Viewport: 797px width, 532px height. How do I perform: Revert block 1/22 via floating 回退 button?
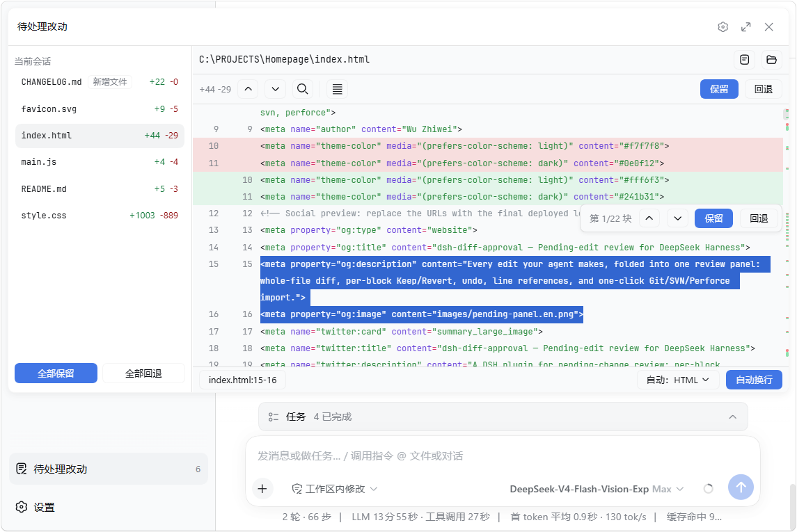click(759, 218)
